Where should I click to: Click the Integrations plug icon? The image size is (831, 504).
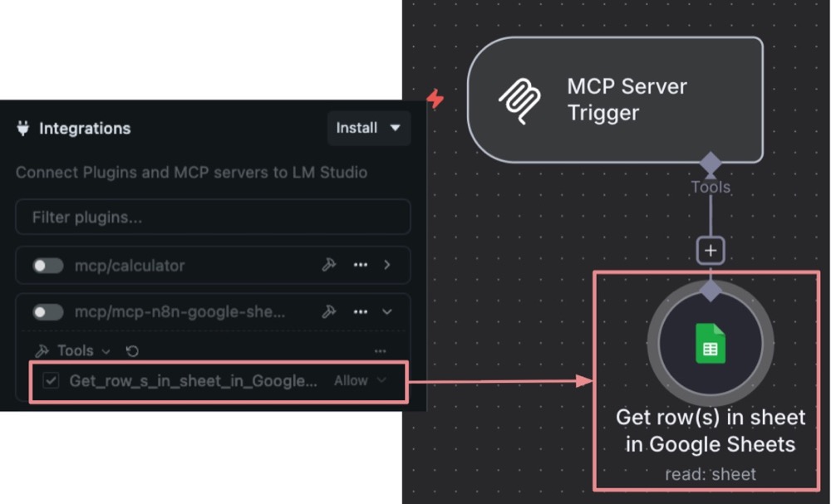23,129
